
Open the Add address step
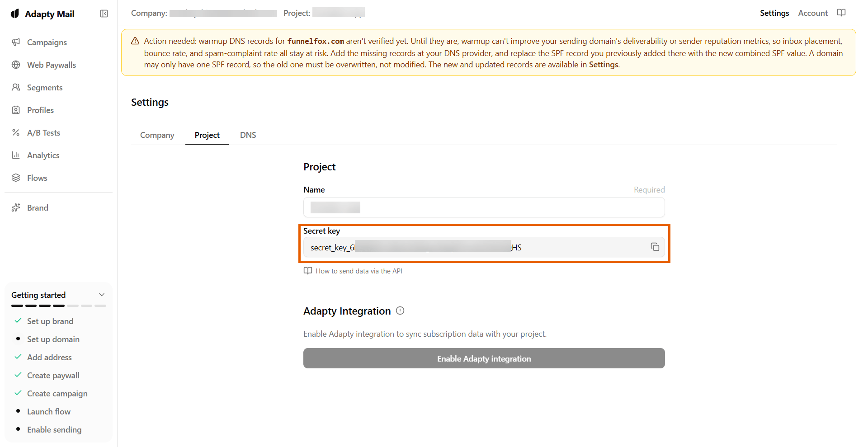[x=49, y=357]
